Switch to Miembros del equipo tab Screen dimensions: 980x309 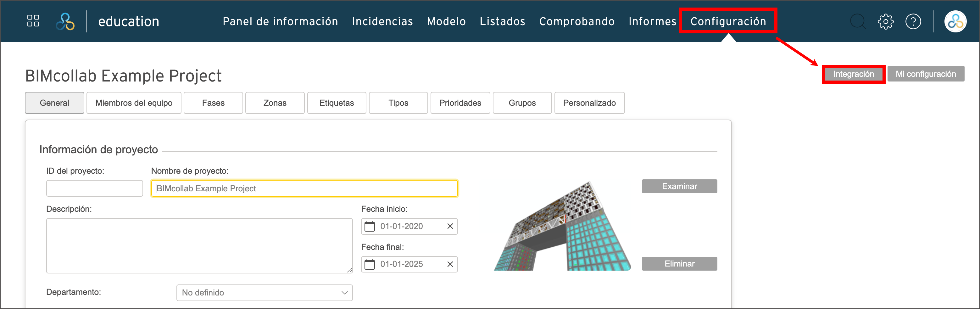pos(134,103)
